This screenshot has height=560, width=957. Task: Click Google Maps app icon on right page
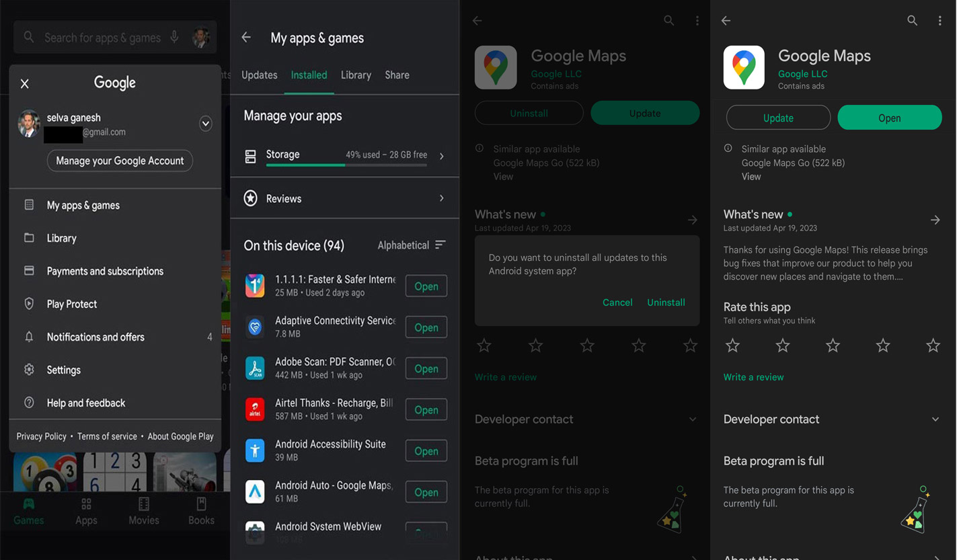(x=744, y=67)
